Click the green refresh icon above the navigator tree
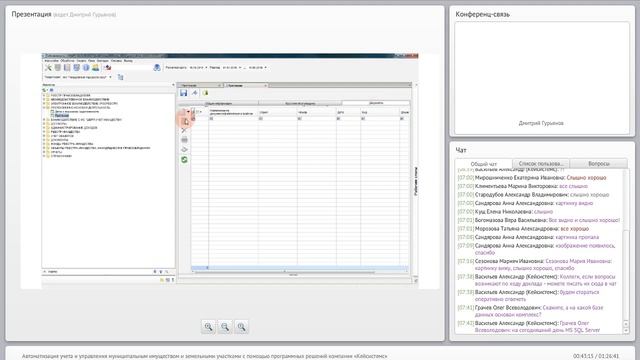 pos(45,90)
